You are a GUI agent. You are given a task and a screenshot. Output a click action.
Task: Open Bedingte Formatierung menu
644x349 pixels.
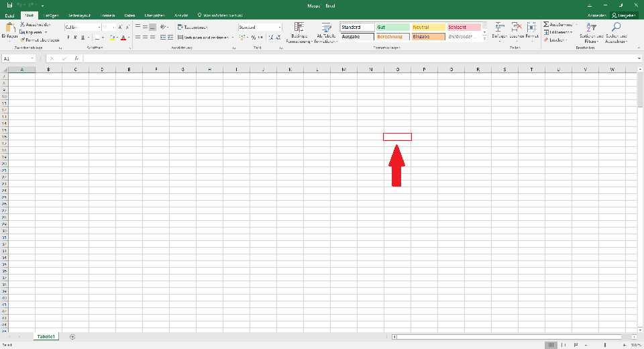(299, 32)
